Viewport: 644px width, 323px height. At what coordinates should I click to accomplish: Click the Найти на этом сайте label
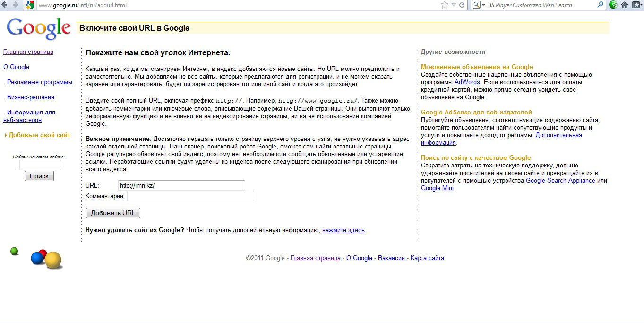[x=39, y=157]
